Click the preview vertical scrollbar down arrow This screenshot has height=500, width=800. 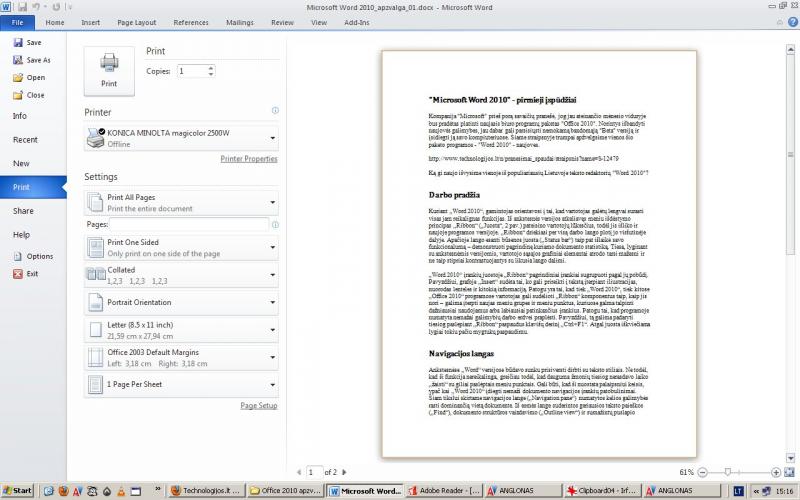790,458
